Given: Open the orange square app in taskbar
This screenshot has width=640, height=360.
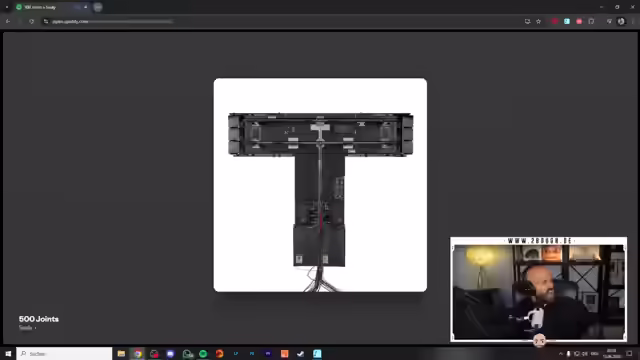Looking at the screenshot, I should 284,353.
